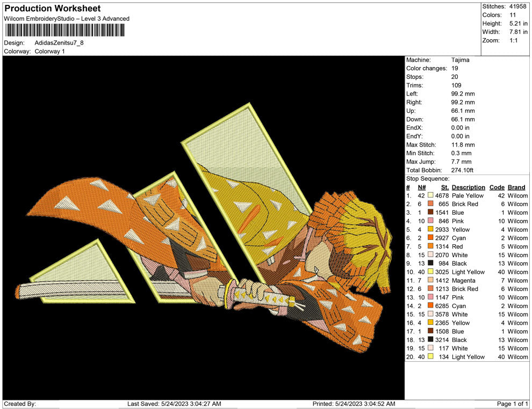Viewport: 532px width, 409px height.
Task: Click the 'Production Worksheet' title
Action: click(53, 8)
